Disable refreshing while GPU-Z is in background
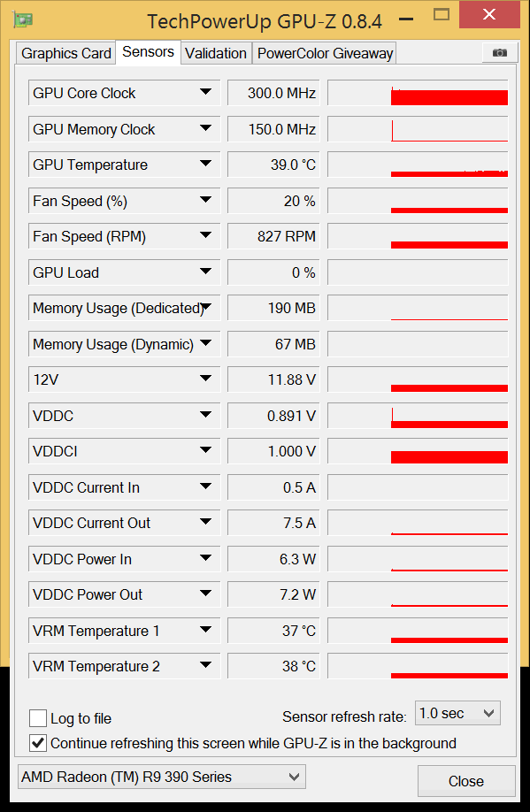The height and width of the screenshot is (812, 530). 37,743
